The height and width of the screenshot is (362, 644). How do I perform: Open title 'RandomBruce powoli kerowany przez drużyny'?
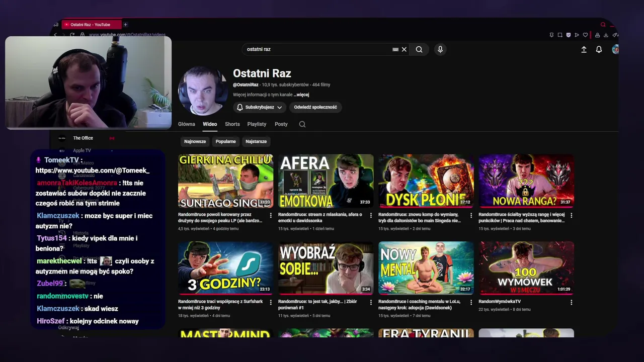click(220, 217)
